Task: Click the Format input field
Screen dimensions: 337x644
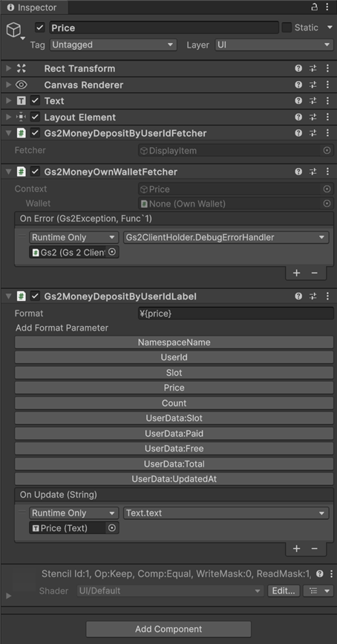Action: coord(235,313)
